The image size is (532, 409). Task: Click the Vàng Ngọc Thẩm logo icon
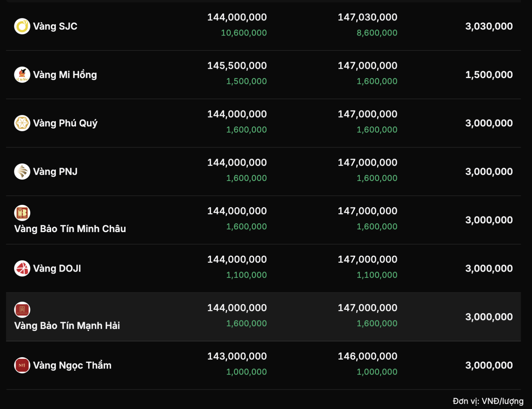click(22, 365)
